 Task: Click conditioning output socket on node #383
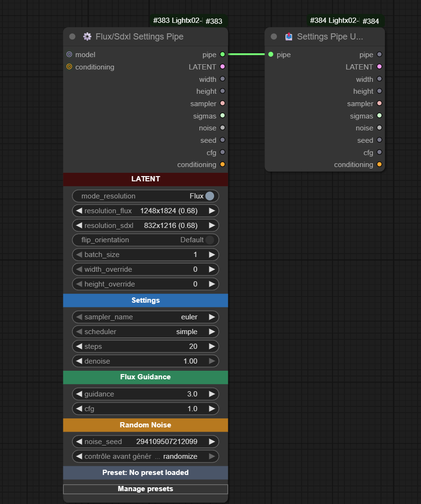[x=222, y=164]
